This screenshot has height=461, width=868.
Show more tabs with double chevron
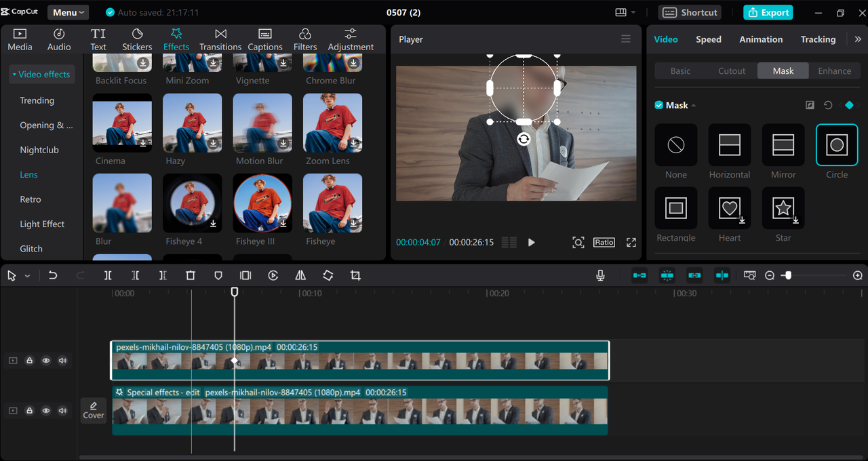[858, 39]
